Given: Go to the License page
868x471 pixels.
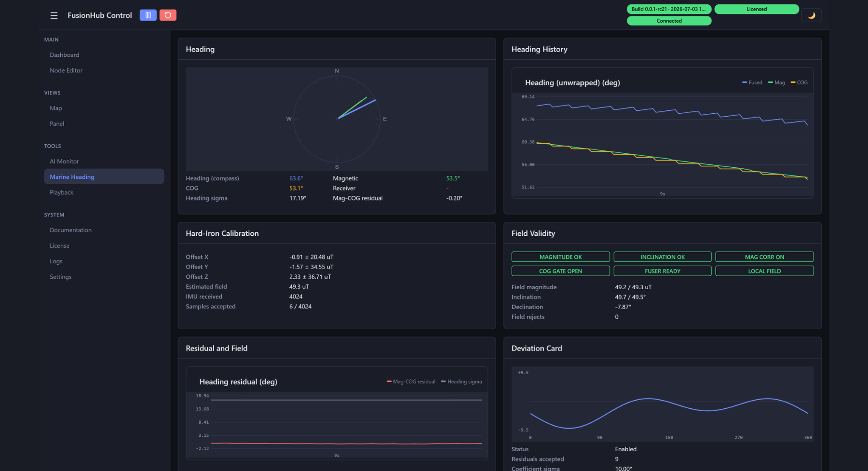Looking at the screenshot, I should [x=60, y=245].
